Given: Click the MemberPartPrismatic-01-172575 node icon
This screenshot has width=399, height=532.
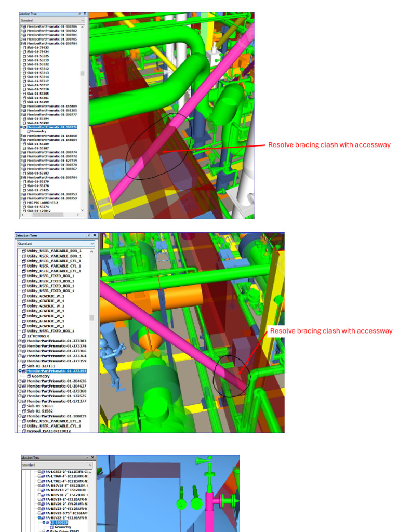Looking at the screenshot, I should [x=24, y=396].
